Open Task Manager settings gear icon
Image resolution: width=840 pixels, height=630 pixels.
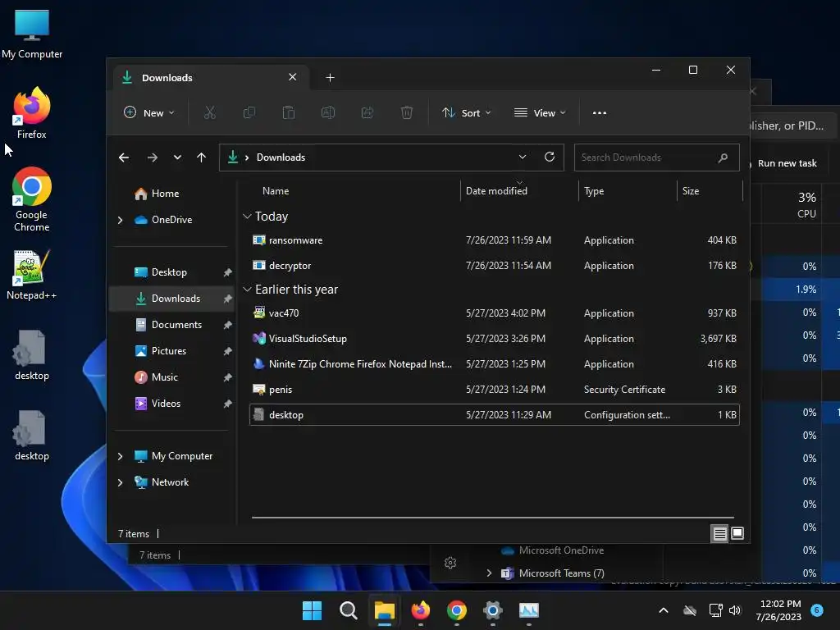(450, 563)
